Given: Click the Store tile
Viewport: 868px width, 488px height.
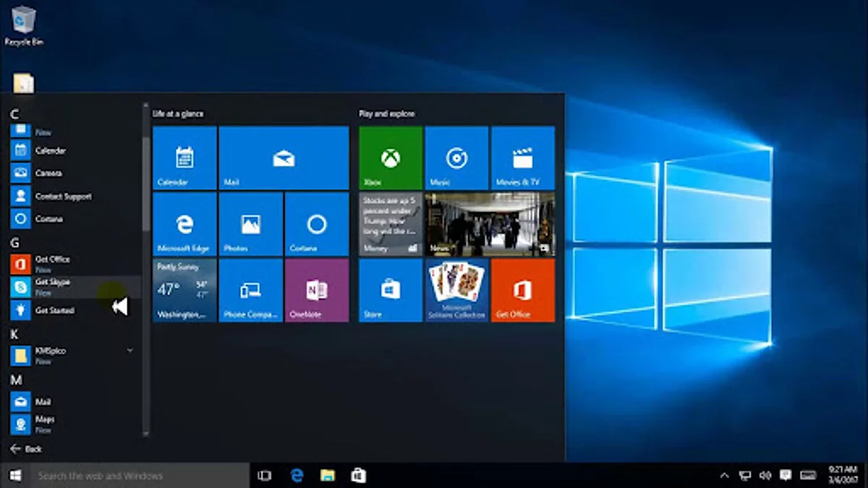Looking at the screenshot, I should (x=391, y=290).
